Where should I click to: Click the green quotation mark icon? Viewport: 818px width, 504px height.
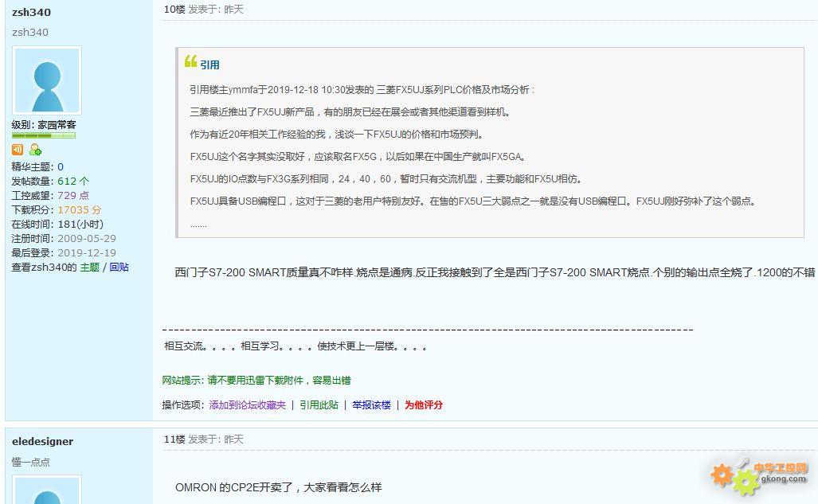point(190,61)
